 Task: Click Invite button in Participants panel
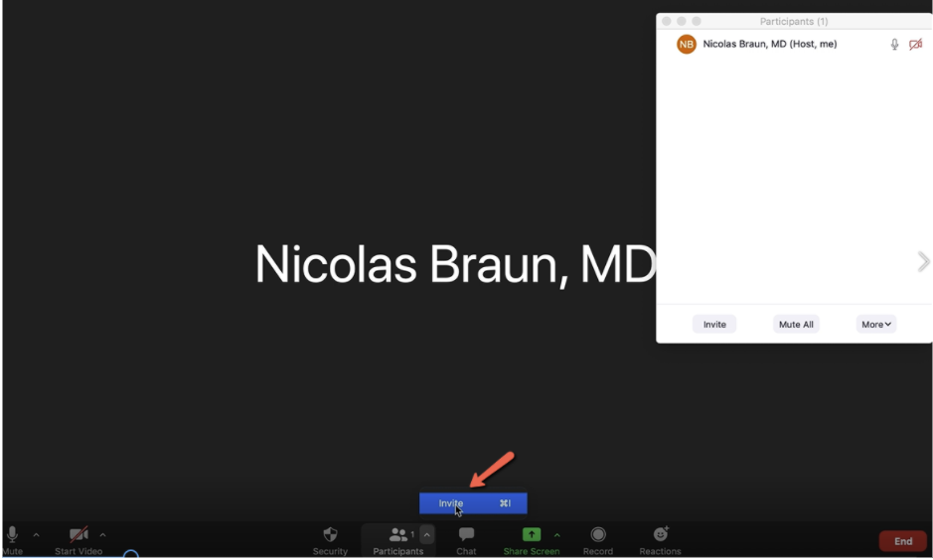pyautogui.click(x=714, y=325)
